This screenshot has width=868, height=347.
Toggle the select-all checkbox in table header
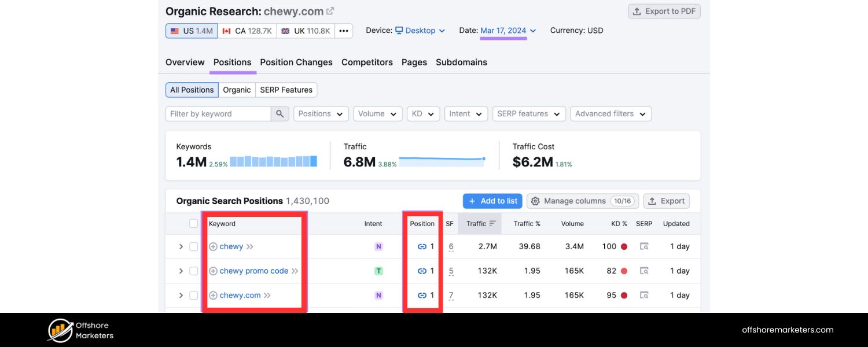pos(194,224)
